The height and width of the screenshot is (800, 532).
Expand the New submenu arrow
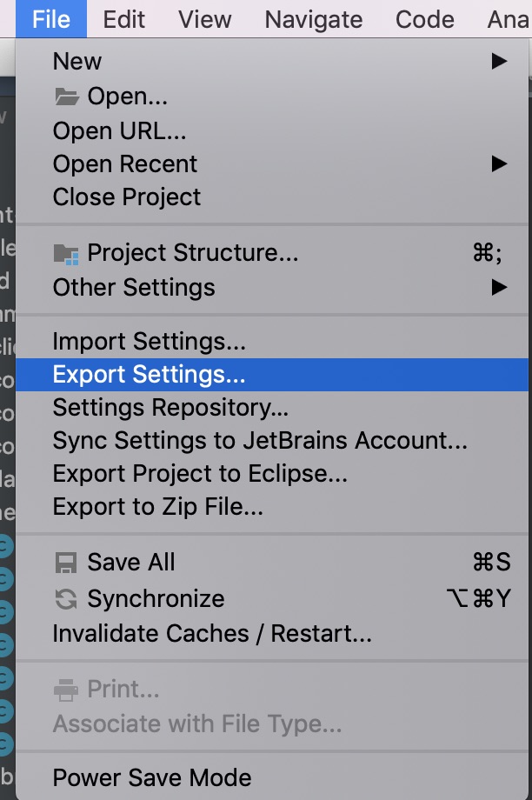pyautogui.click(x=498, y=62)
